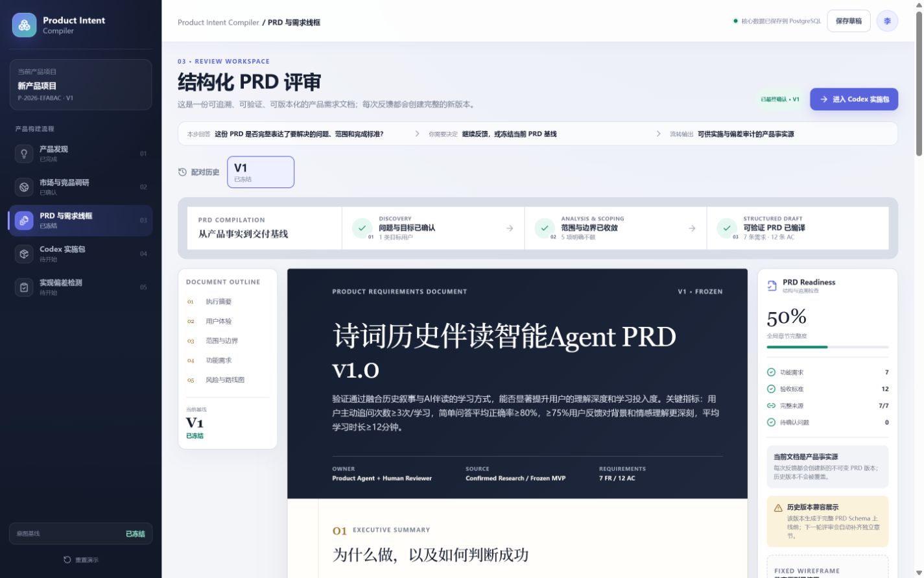Click the scrollbar down arrow

[919, 573]
